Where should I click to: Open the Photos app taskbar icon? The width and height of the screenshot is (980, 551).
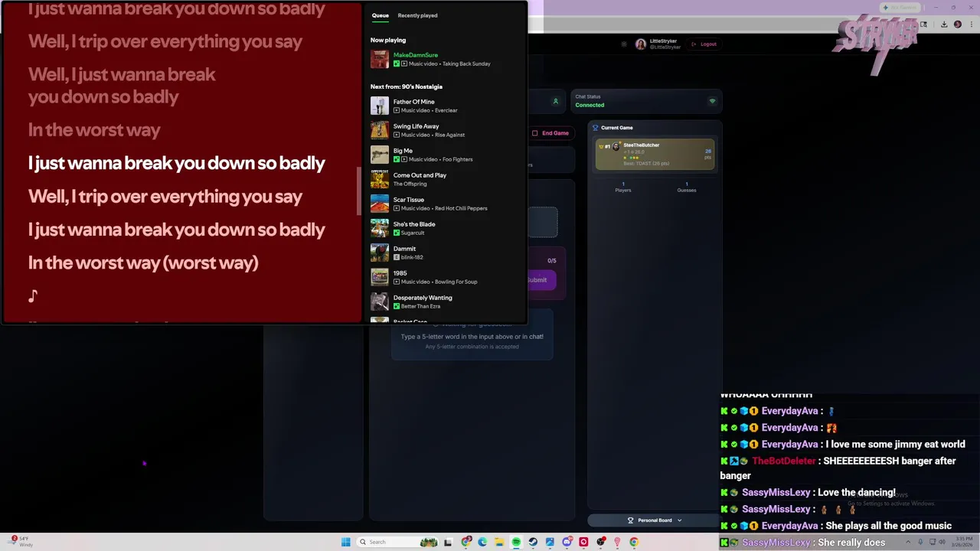click(x=550, y=542)
